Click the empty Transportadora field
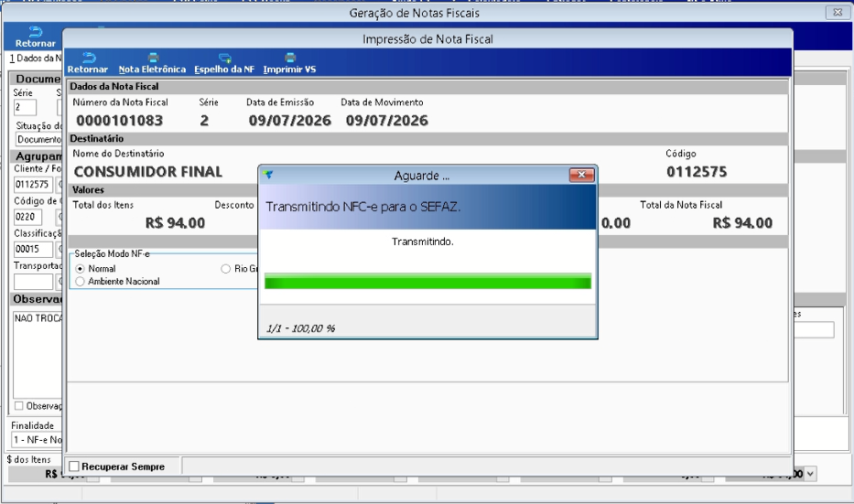This screenshot has height=504, width=854. (33, 282)
